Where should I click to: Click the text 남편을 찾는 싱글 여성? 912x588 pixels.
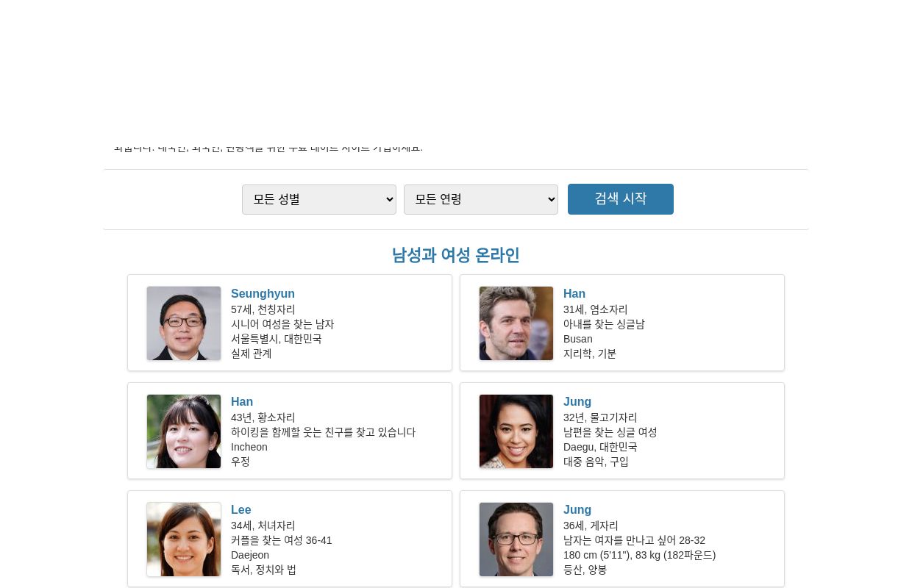[610, 432]
